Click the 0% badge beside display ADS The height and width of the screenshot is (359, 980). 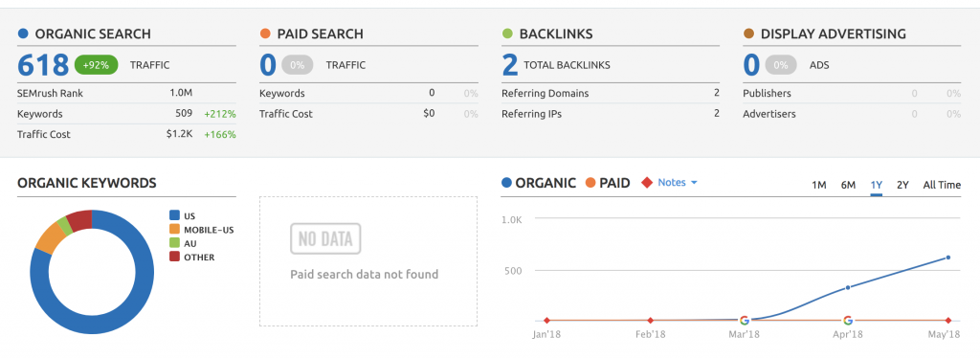point(781,64)
